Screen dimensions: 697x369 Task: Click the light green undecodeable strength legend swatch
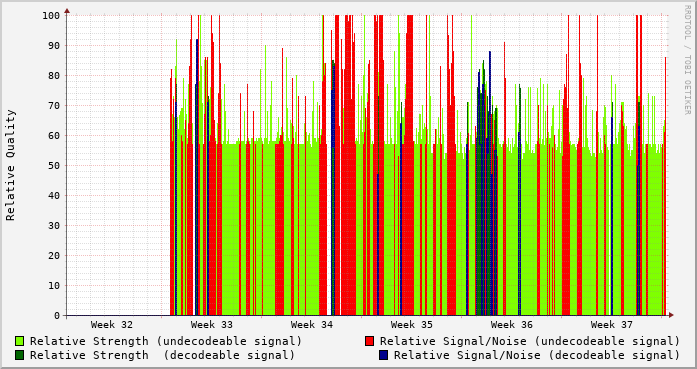coord(20,341)
